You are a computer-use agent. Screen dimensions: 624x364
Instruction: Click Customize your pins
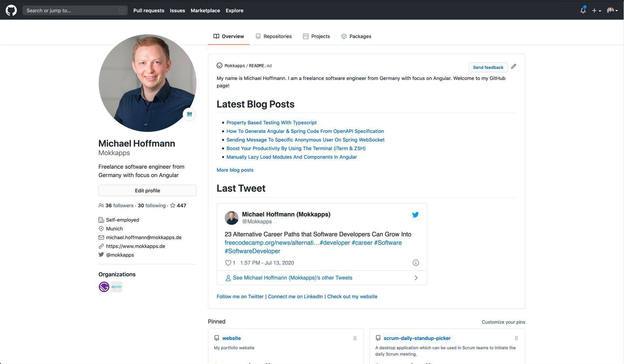point(503,322)
